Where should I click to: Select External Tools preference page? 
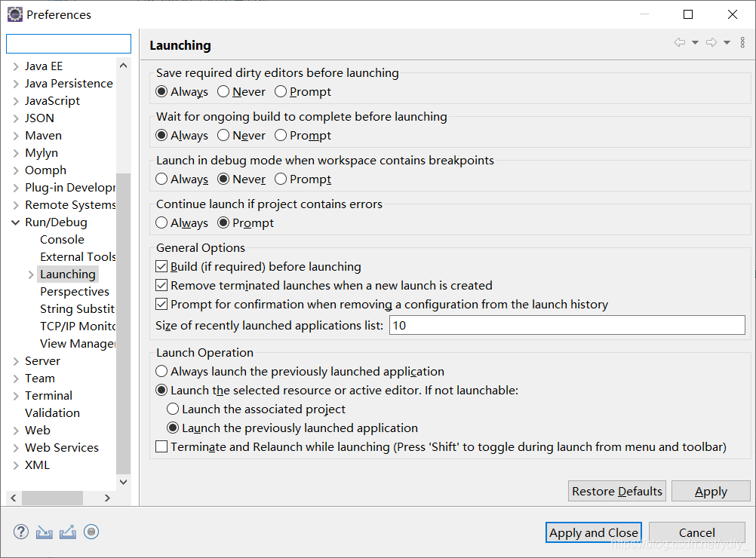[78, 257]
